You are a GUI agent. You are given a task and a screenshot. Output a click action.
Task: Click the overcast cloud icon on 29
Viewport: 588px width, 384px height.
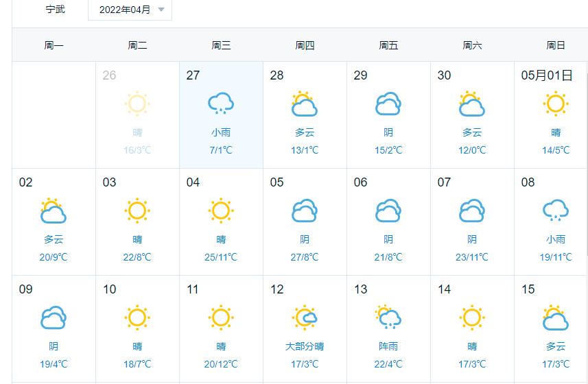point(388,104)
